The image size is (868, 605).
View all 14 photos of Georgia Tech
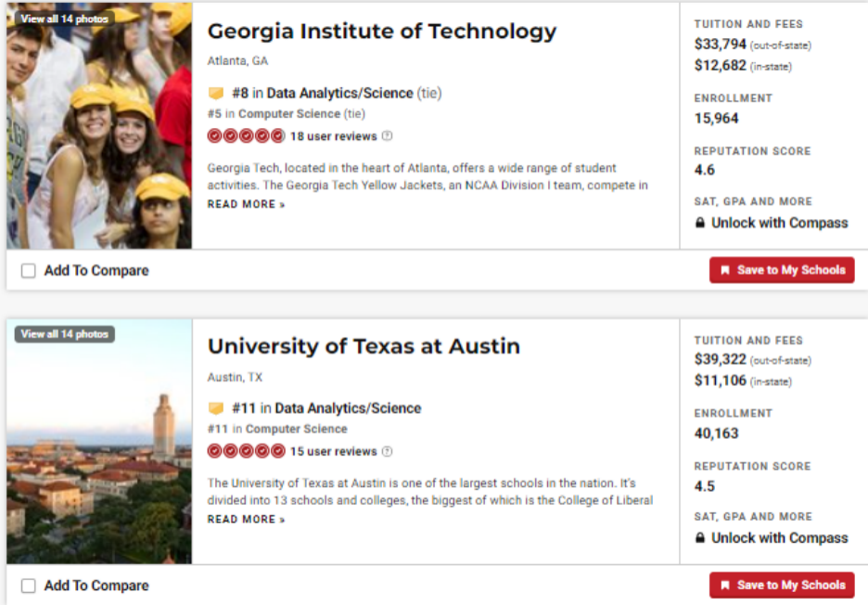[64, 19]
